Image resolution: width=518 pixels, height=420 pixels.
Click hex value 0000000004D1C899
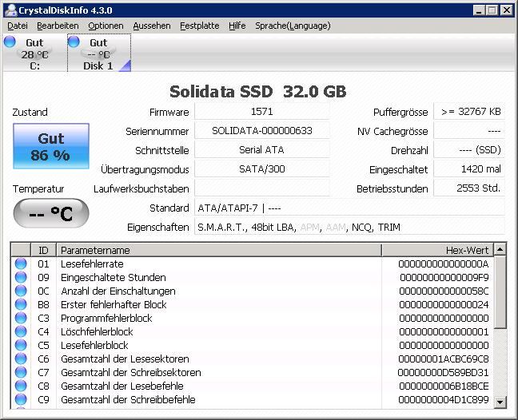444,399
